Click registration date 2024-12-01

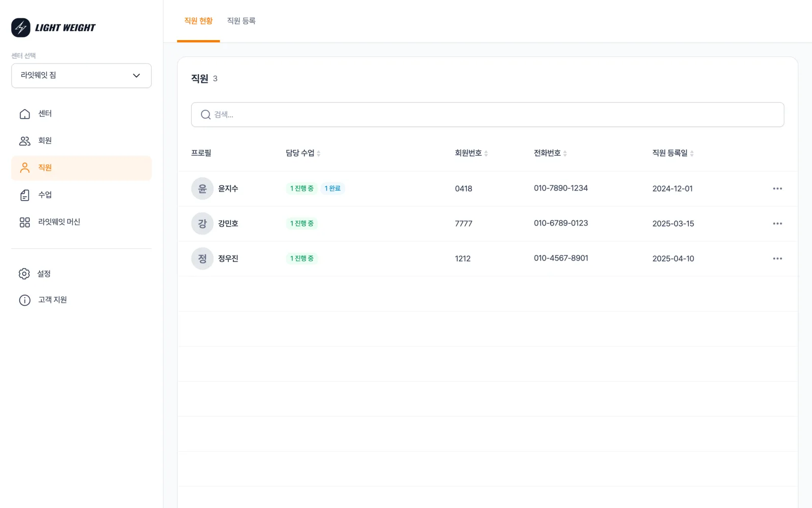click(x=672, y=188)
